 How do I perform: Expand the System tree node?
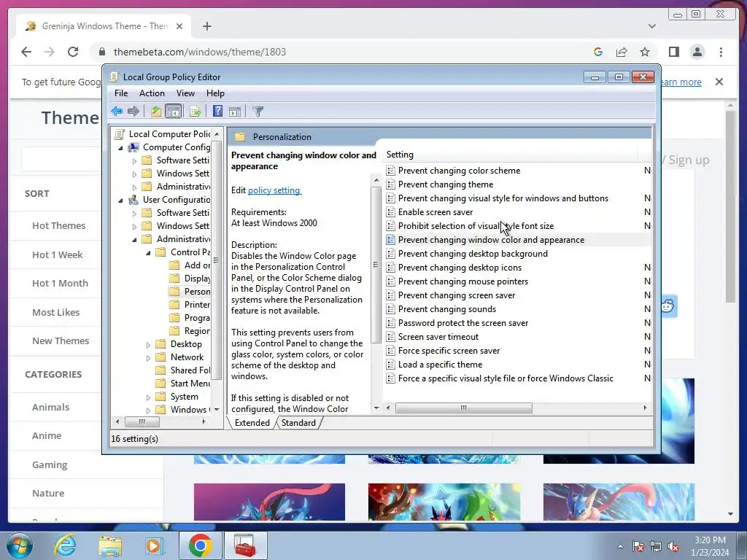(148, 397)
